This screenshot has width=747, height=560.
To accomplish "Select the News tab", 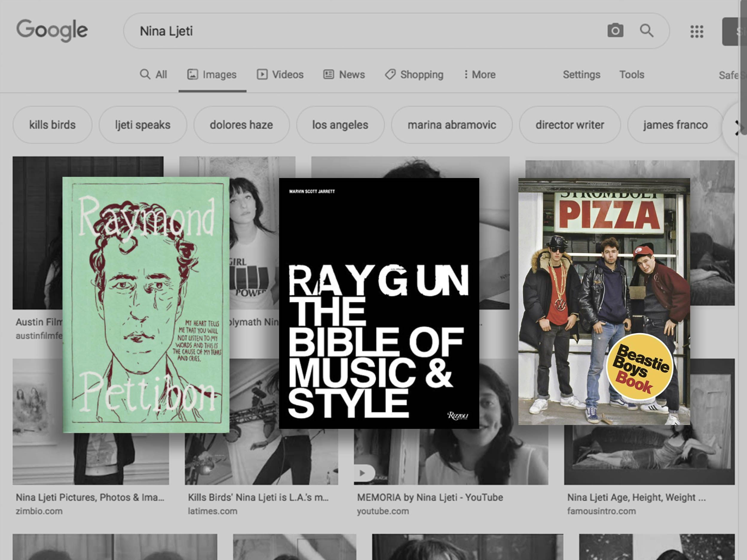I will [344, 75].
